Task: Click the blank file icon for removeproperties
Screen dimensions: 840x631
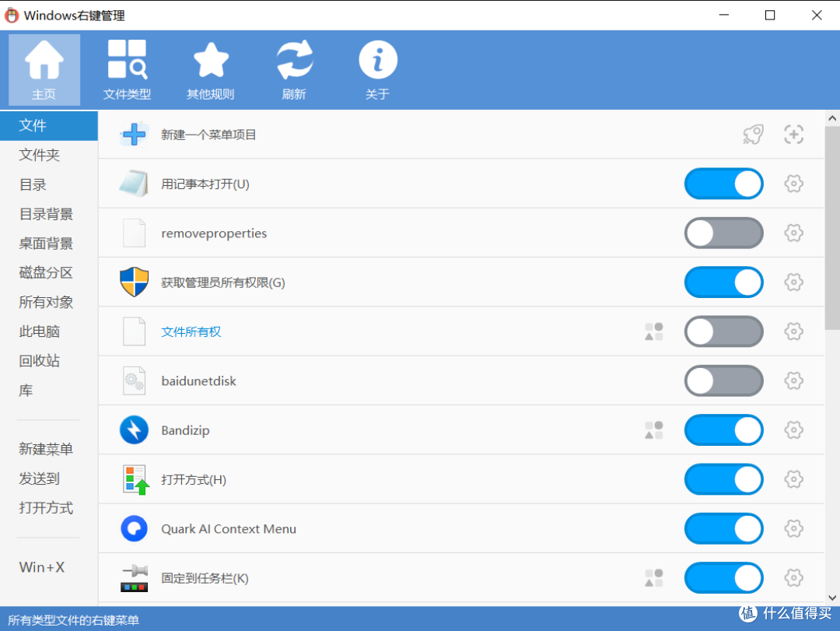Action: point(134,233)
